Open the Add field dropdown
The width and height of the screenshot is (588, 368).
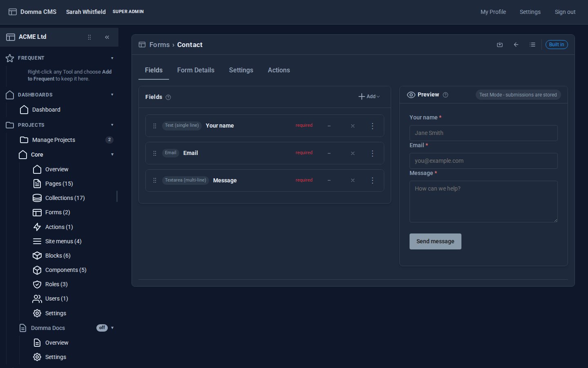point(369,97)
